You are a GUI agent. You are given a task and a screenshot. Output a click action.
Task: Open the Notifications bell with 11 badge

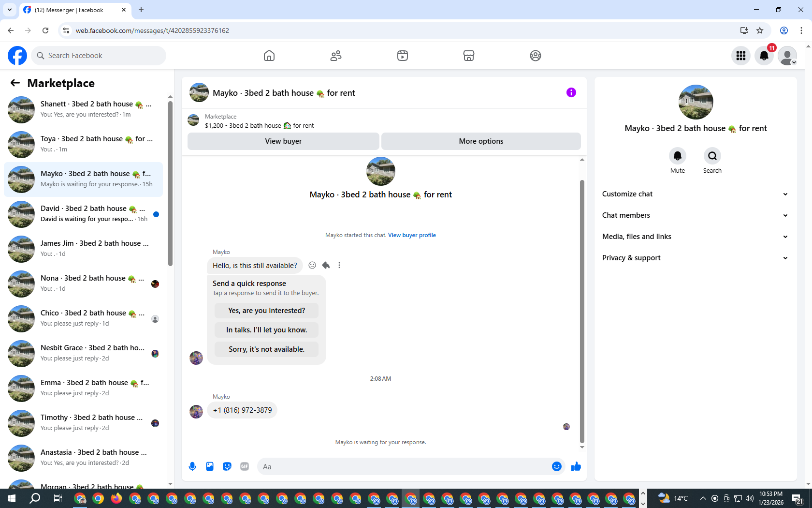point(764,56)
